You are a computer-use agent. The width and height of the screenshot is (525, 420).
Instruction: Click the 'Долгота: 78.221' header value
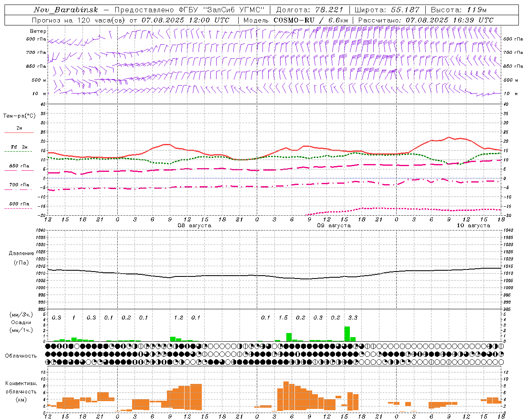[310, 10]
